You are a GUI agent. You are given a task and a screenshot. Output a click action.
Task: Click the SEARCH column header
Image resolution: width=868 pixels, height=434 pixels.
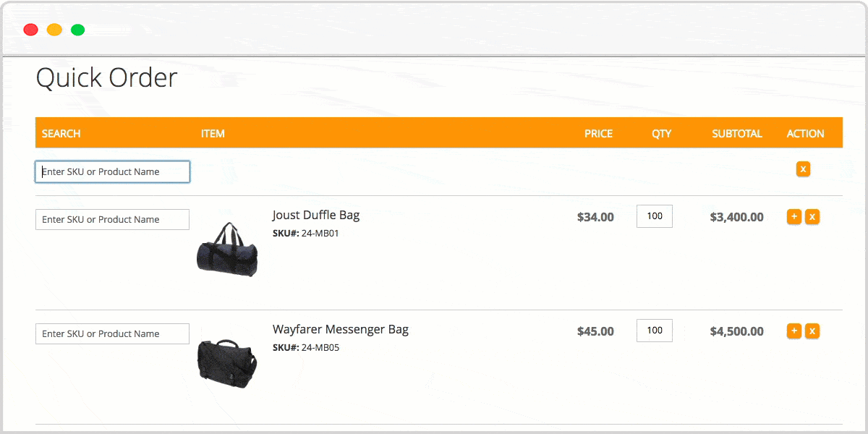pos(61,134)
